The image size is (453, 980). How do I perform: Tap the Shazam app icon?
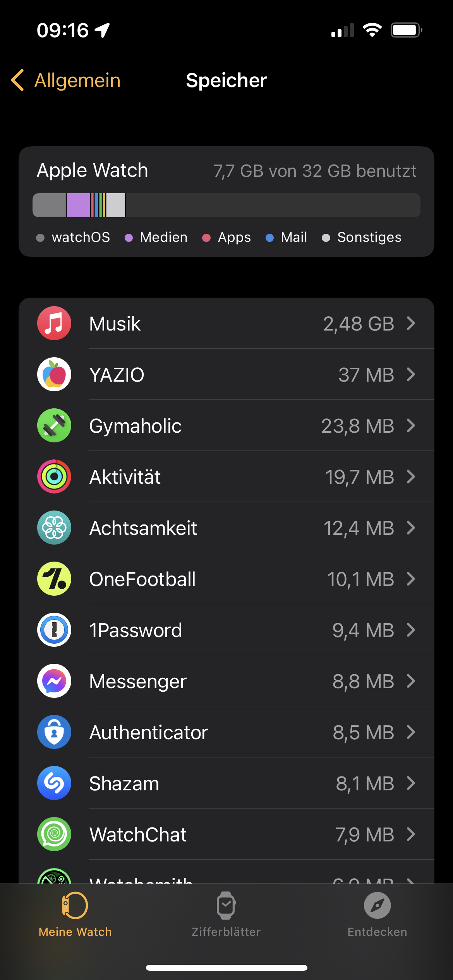click(x=54, y=783)
